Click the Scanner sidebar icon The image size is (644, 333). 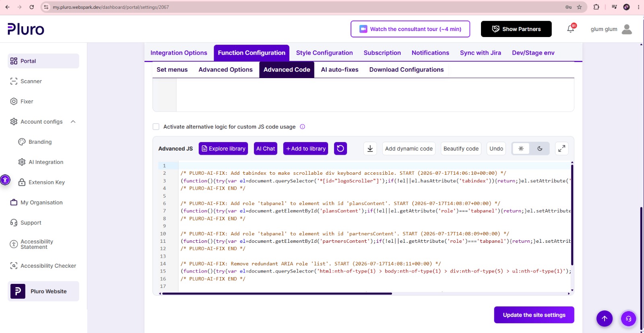[x=14, y=81]
